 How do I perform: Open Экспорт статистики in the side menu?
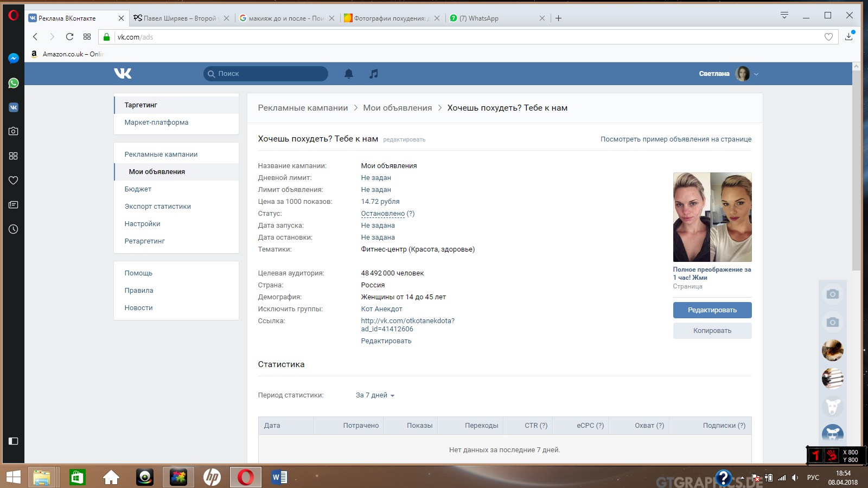[x=176, y=207]
